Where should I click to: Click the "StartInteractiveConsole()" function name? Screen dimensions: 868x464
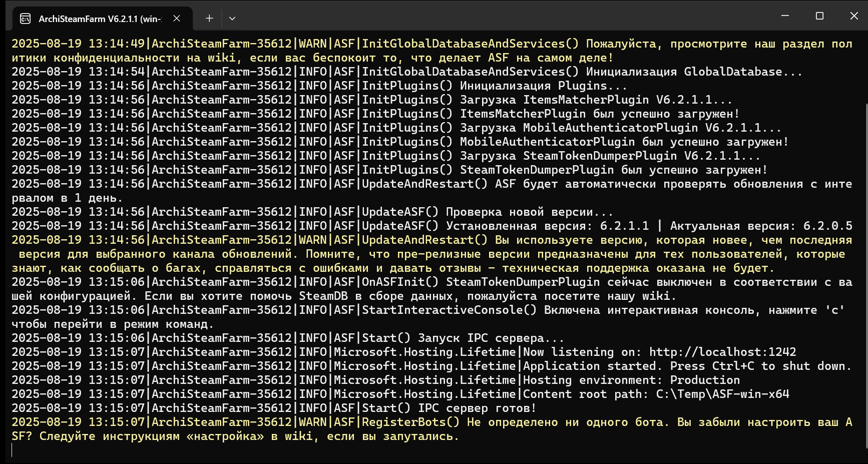click(450, 310)
